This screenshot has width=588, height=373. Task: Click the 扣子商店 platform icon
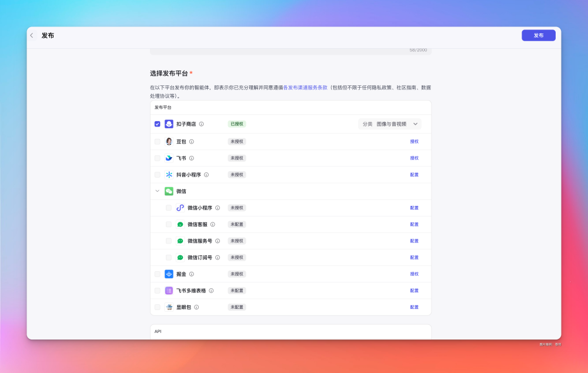pyautogui.click(x=169, y=124)
